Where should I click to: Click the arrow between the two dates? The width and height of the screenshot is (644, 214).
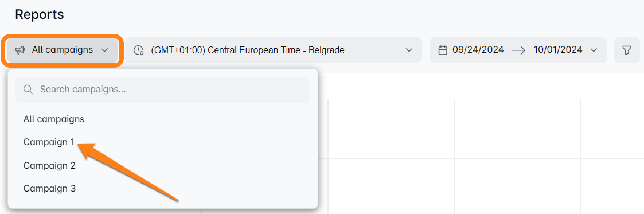click(518, 50)
